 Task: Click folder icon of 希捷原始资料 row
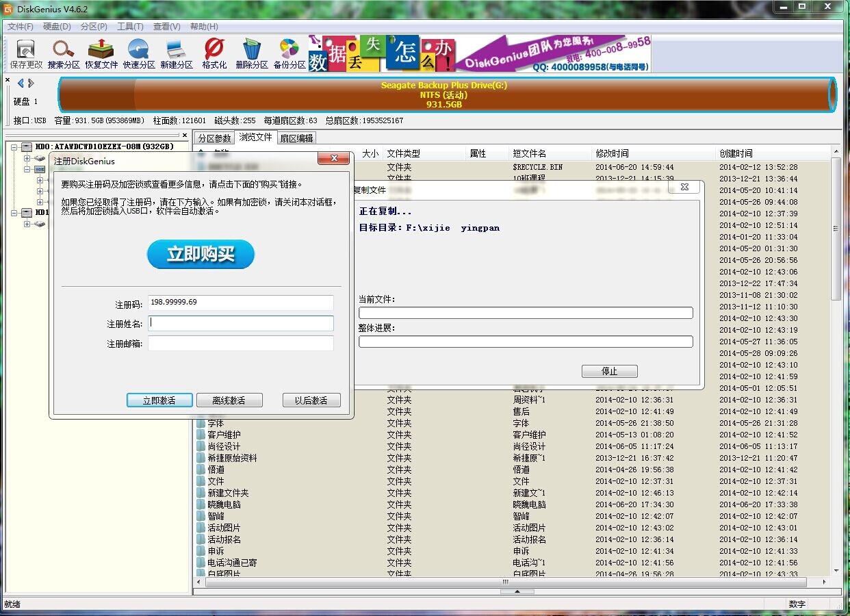(201, 458)
